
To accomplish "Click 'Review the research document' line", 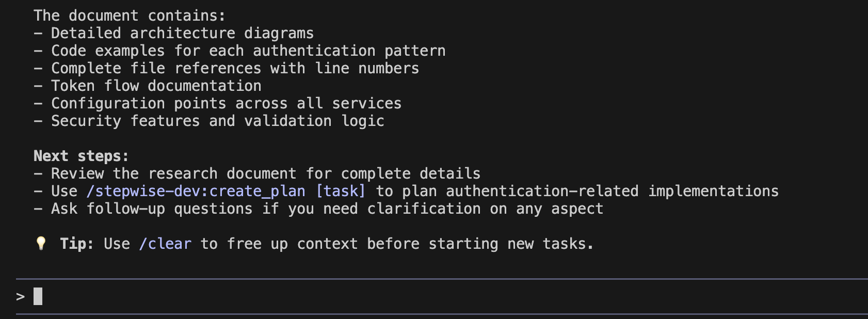I will coord(265,173).
